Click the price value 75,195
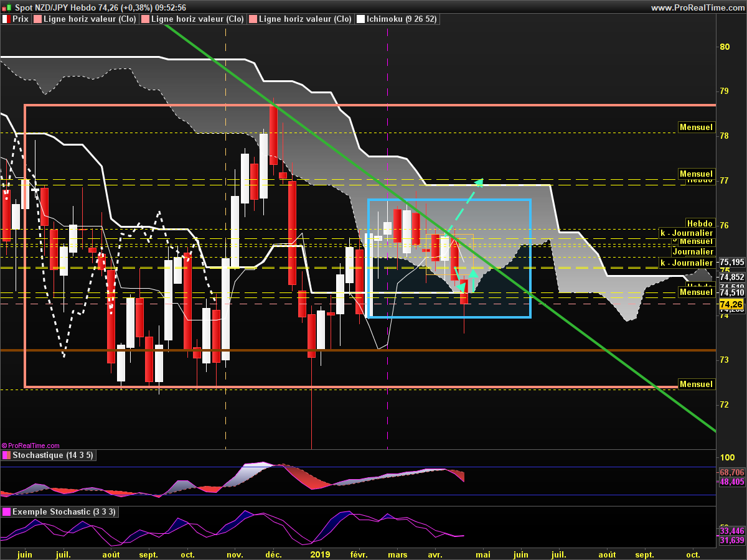 731,263
